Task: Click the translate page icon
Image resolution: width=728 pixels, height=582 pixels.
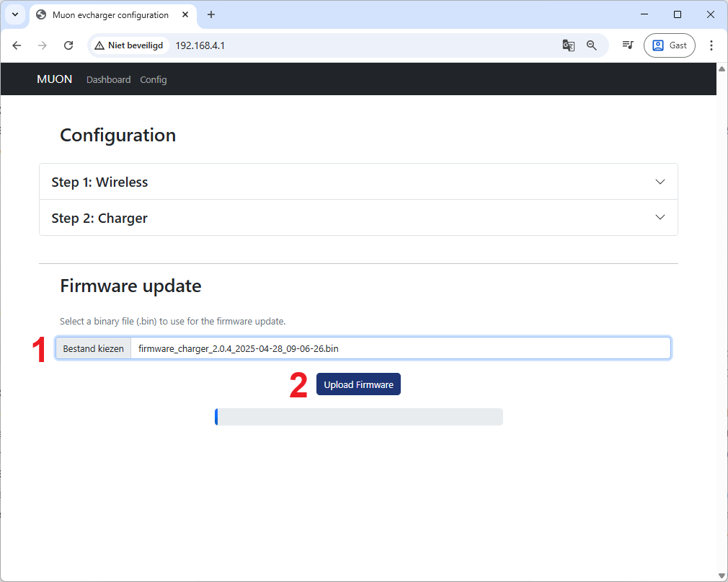Action: pos(569,45)
